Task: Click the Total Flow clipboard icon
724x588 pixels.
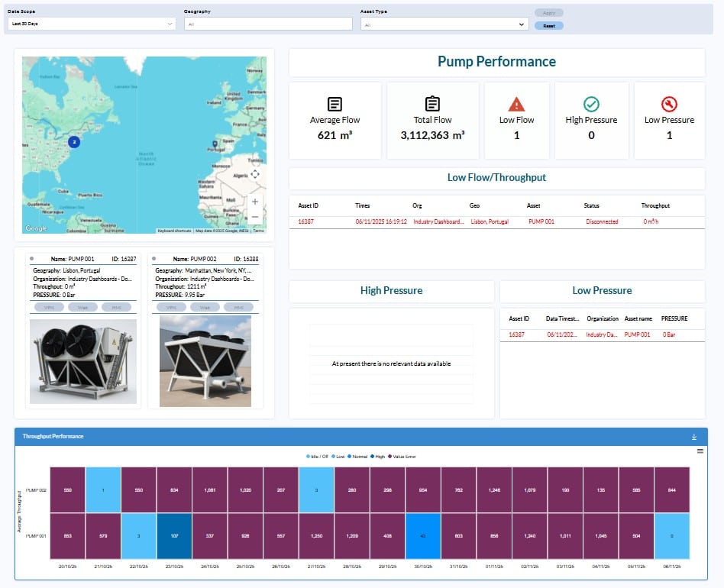Action: tap(432, 105)
